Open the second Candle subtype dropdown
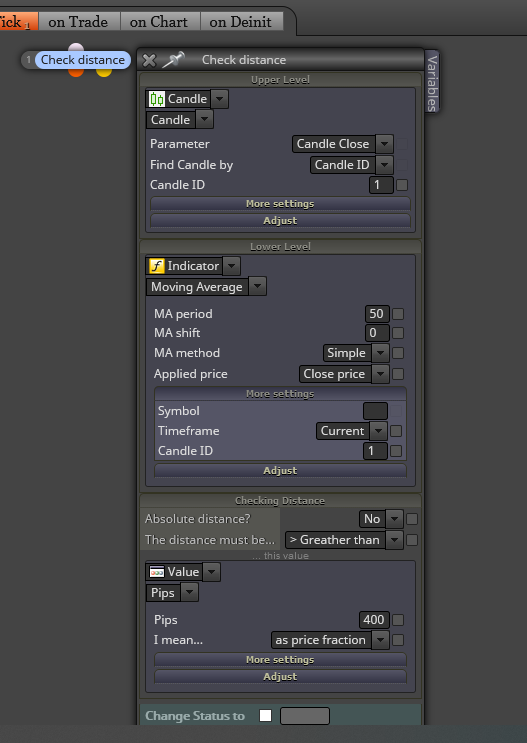Screen dimensions: 527x743 [x=204, y=119]
